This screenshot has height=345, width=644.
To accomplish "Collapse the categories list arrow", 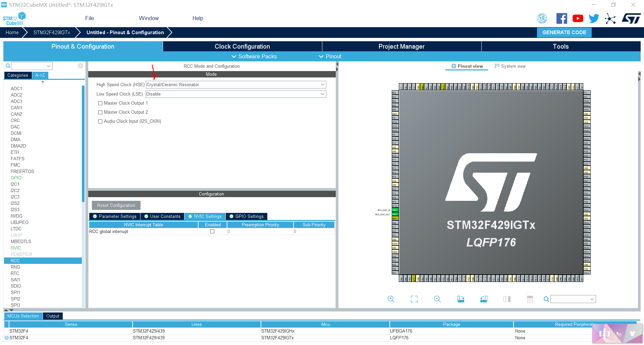I will [43, 82].
